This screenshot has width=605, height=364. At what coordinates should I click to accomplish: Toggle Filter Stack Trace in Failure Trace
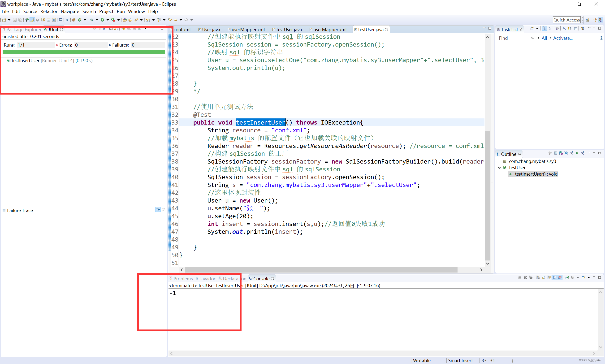tap(158, 209)
